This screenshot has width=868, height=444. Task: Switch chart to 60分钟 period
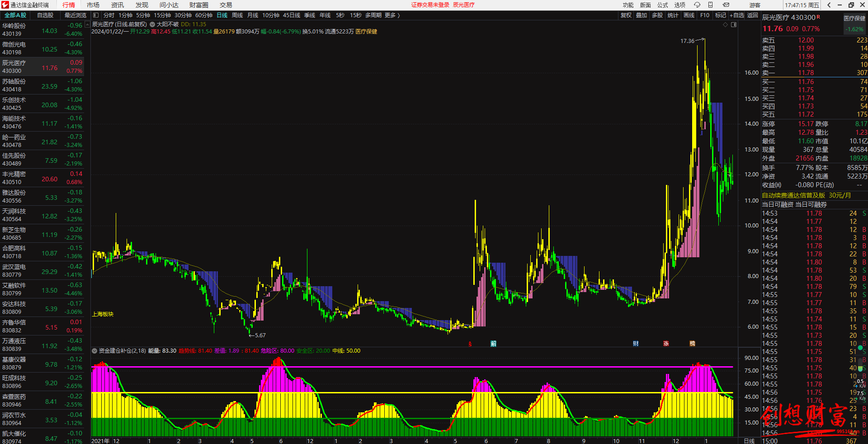click(204, 15)
